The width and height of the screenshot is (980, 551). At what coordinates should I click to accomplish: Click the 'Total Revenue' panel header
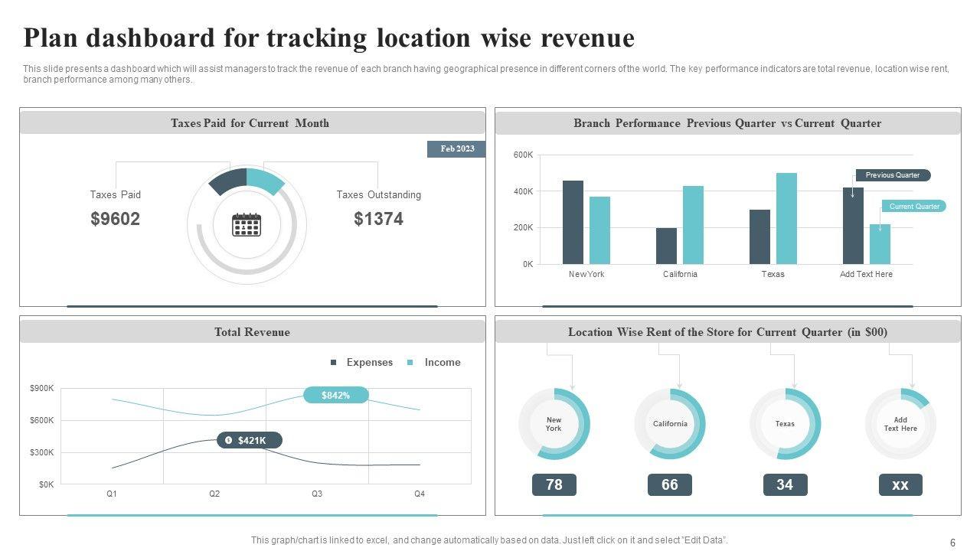click(252, 332)
